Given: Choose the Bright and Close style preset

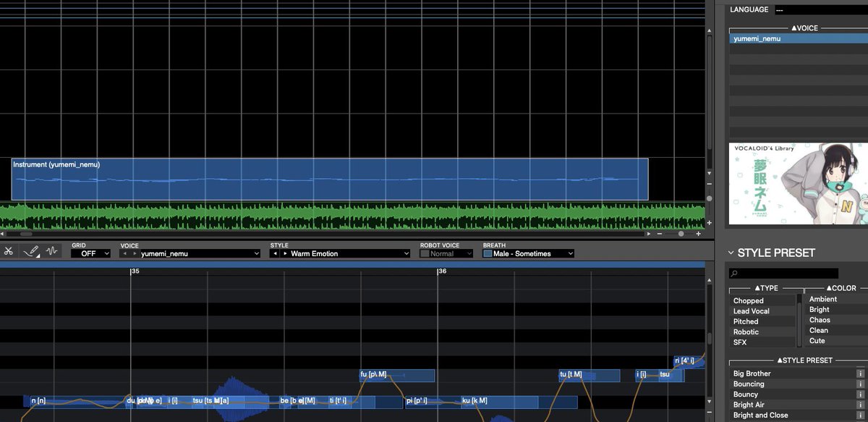Looking at the screenshot, I should [792, 415].
